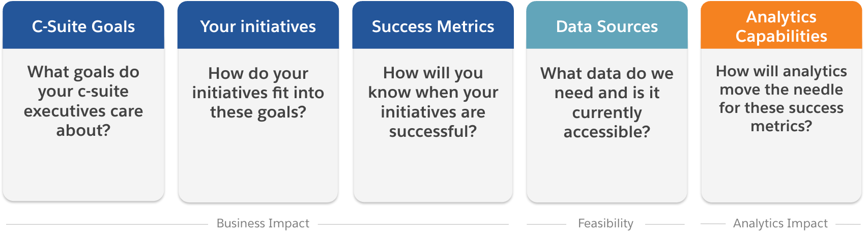Open the Success Metrics header
This screenshot has height=236, width=868.
point(433,26)
